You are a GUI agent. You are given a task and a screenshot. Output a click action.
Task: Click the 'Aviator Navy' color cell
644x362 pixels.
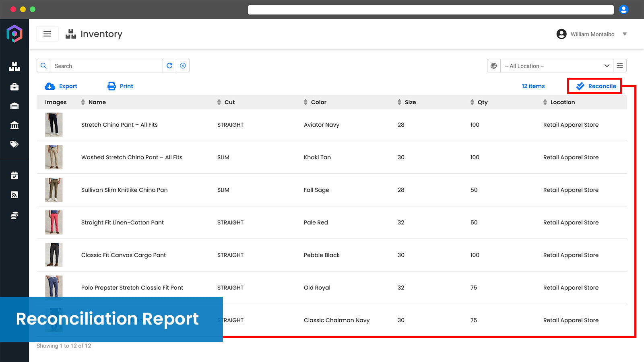pyautogui.click(x=322, y=125)
